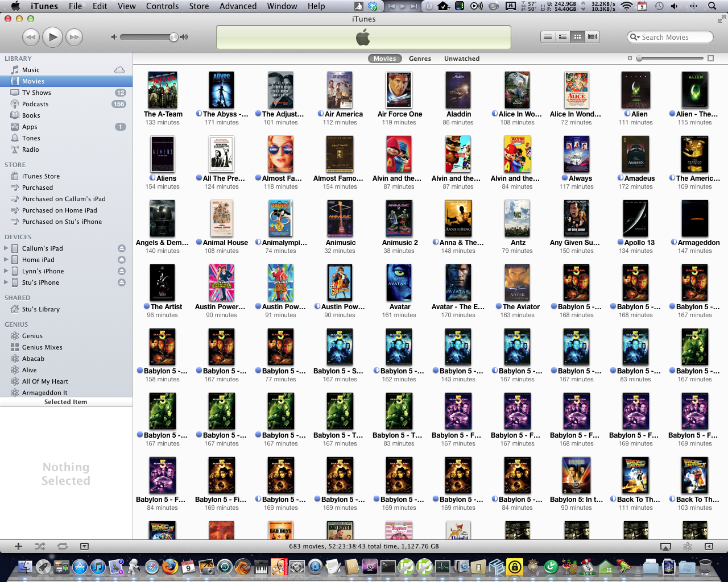Click the largest artwork size icon

coord(710,59)
